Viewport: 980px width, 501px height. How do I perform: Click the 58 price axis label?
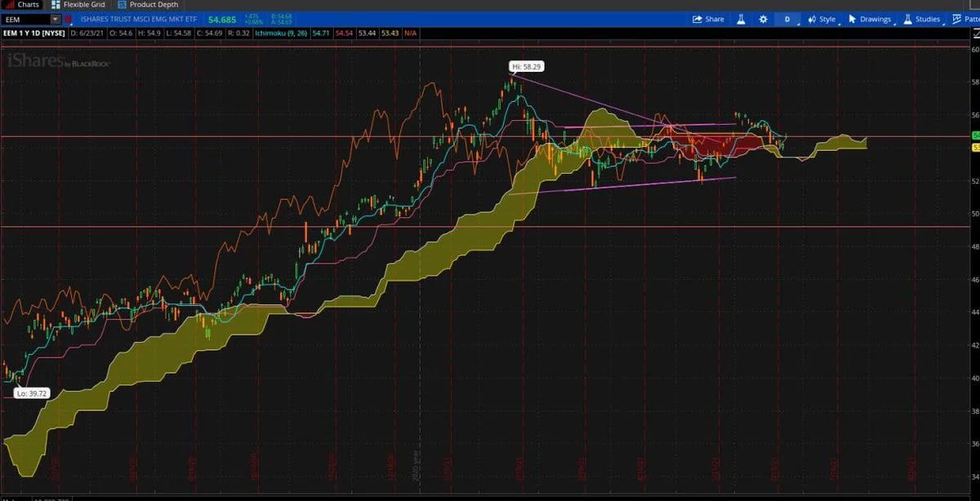[975, 82]
